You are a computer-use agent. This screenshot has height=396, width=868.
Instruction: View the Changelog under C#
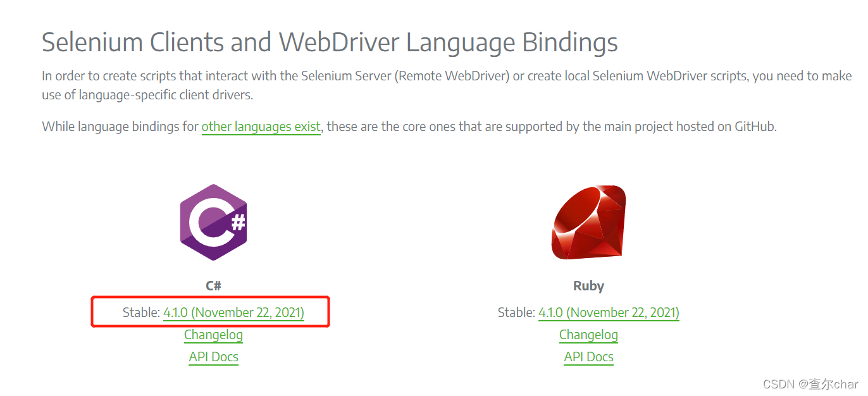click(213, 335)
